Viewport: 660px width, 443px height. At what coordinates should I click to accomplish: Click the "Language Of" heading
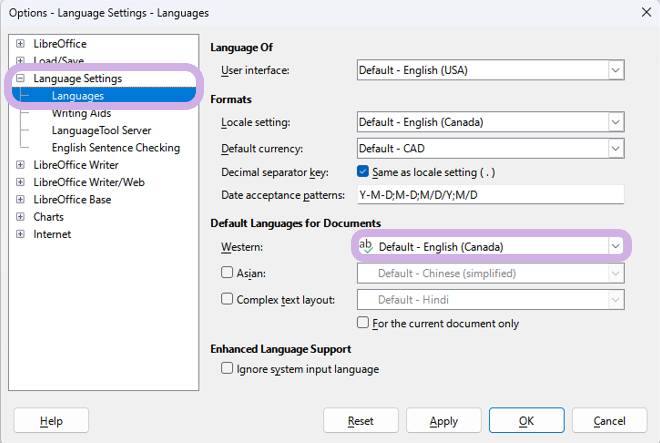pyautogui.click(x=242, y=47)
